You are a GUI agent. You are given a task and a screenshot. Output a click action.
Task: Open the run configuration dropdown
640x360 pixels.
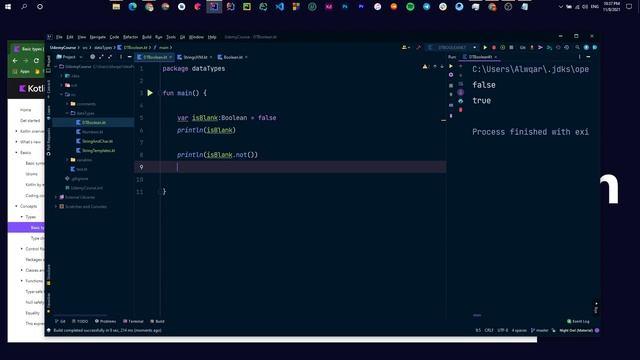452,48
